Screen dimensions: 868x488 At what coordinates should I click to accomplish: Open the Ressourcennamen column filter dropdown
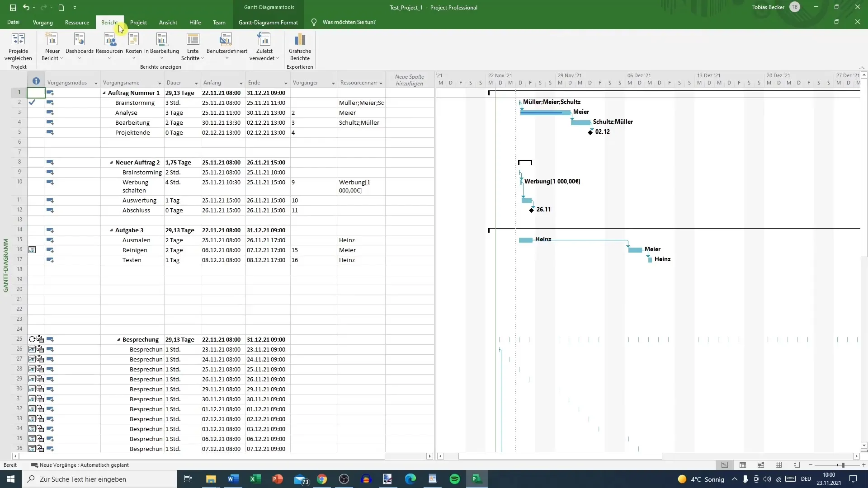click(x=381, y=83)
